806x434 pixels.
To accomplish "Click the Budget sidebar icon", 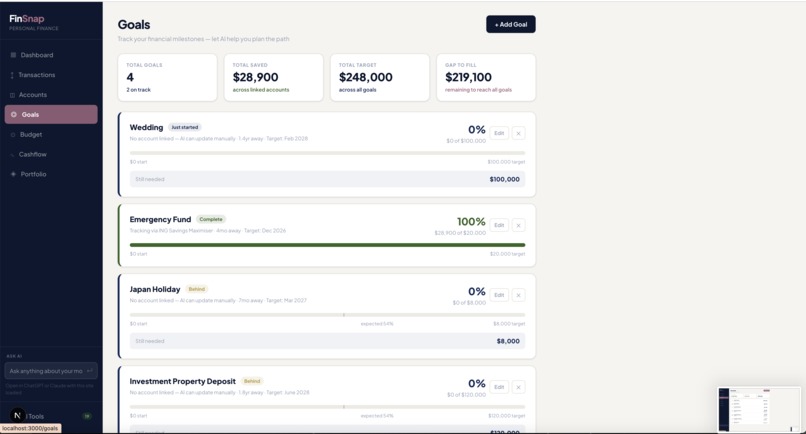I will [13, 135].
